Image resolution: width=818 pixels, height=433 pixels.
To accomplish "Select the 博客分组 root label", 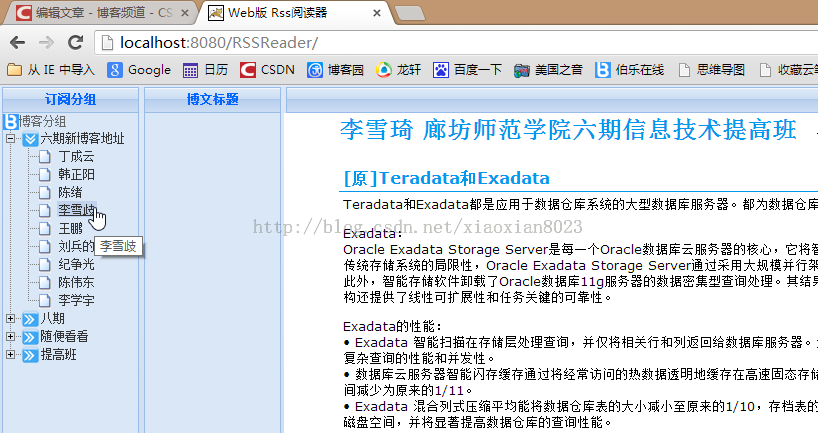I will pyautogui.click(x=43, y=122).
